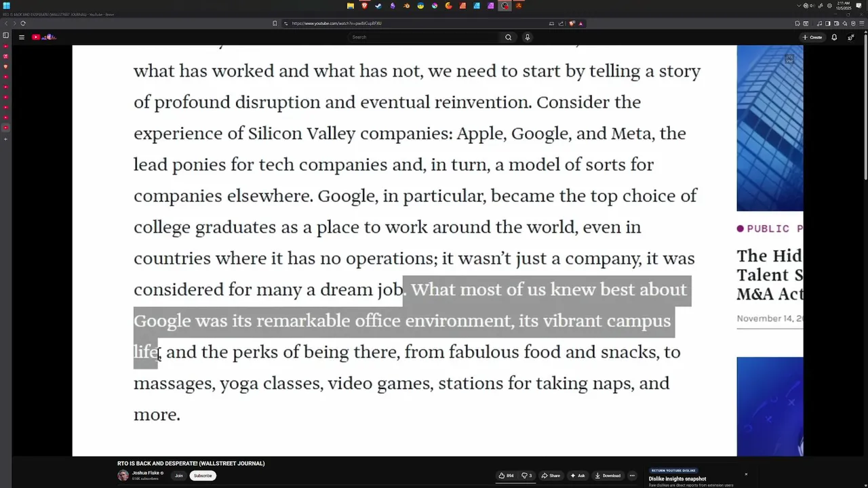The width and height of the screenshot is (868, 488).
Task: Open the clock showing 2:11 AM
Action: click(x=843, y=5)
